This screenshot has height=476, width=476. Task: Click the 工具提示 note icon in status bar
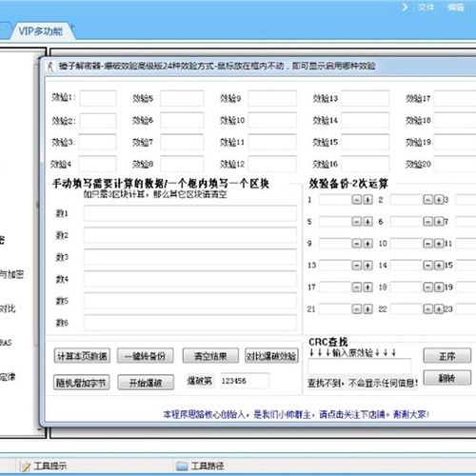pyautogui.click(x=25, y=466)
